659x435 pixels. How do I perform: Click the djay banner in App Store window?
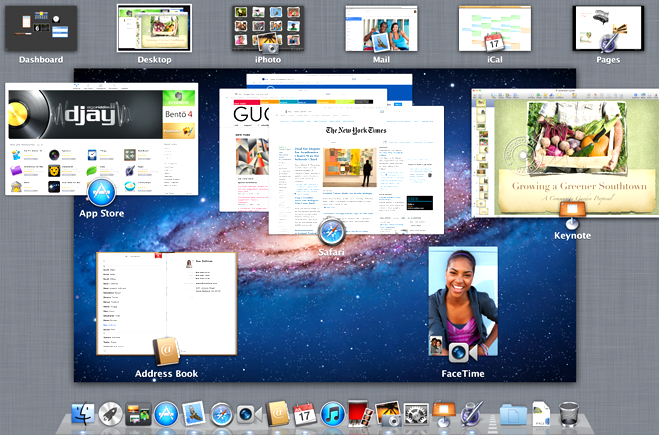tap(85, 114)
